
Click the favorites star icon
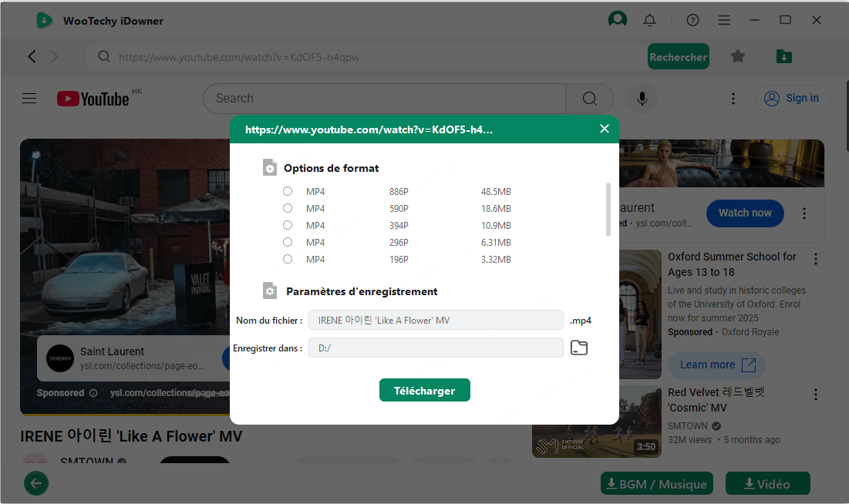pyautogui.click(x=738, y=56)
